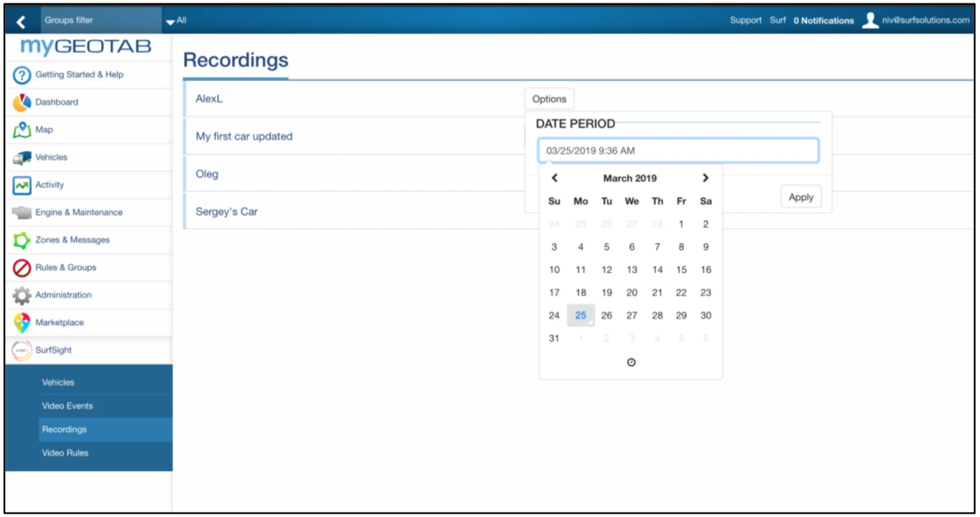980x517 pixels.
Task: Select March 18 in the calendar
Action: tap(581, 293)
